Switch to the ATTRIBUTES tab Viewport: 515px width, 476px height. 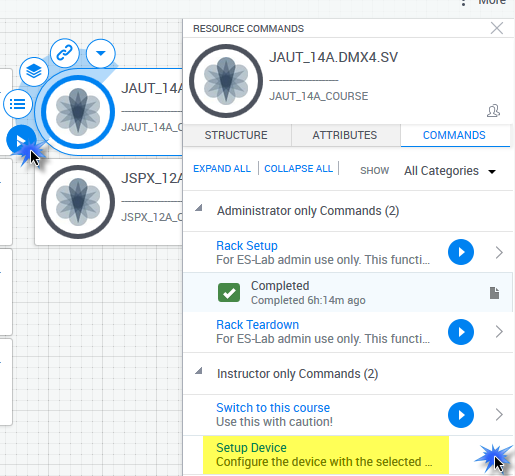click(345, 135)
